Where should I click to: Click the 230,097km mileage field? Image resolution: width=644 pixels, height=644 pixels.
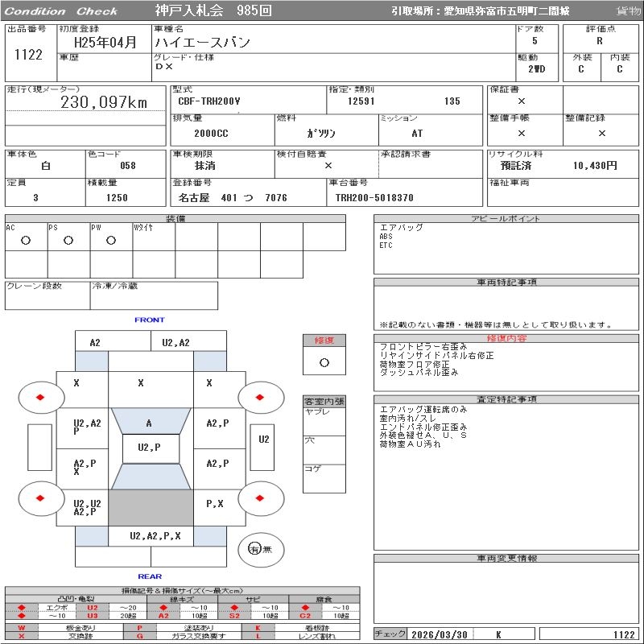(x=105, y=102)
